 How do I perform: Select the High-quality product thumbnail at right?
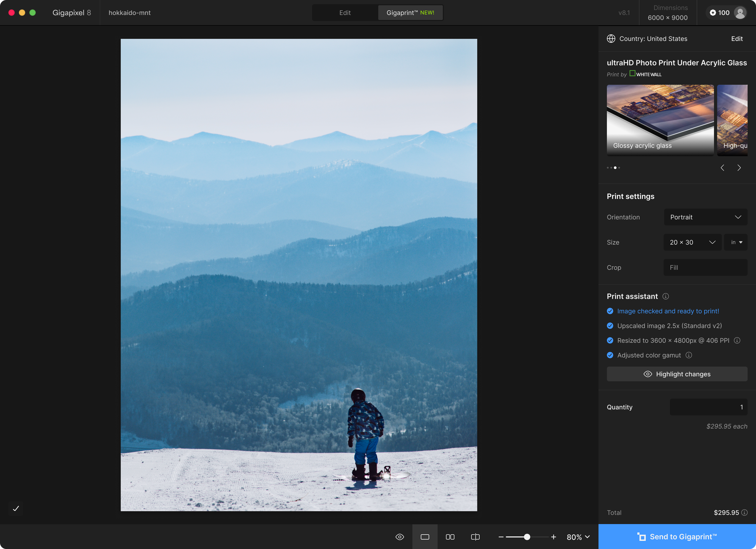pyautogui.click(x=732, y=120)
